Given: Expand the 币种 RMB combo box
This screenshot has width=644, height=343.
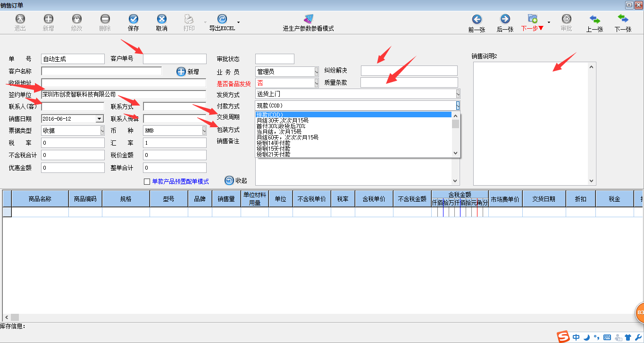Looking at the screenshot, I should pos(204,131).
